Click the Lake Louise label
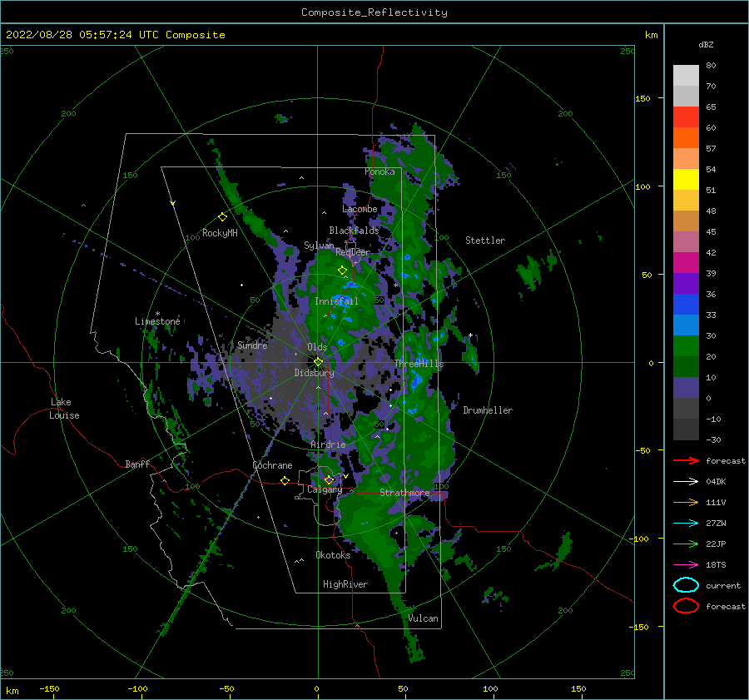The image size is (749, 700). coord(64,409)
